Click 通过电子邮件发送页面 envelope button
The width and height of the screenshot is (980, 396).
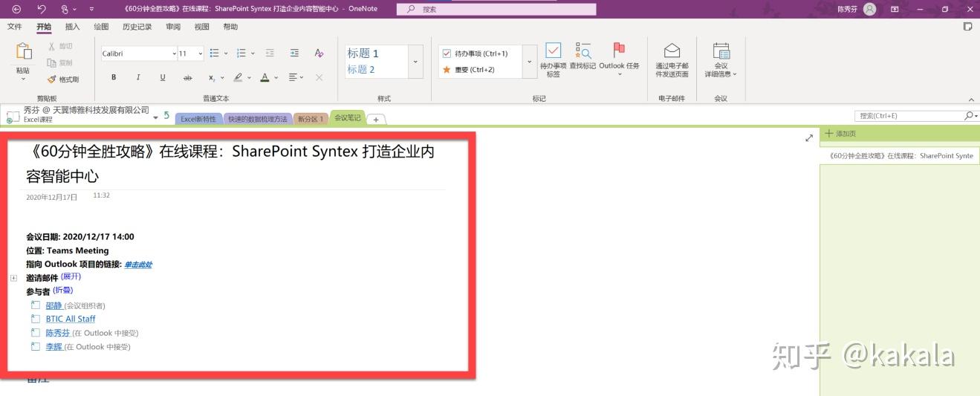pyautogui.click(x=672, y=59)
